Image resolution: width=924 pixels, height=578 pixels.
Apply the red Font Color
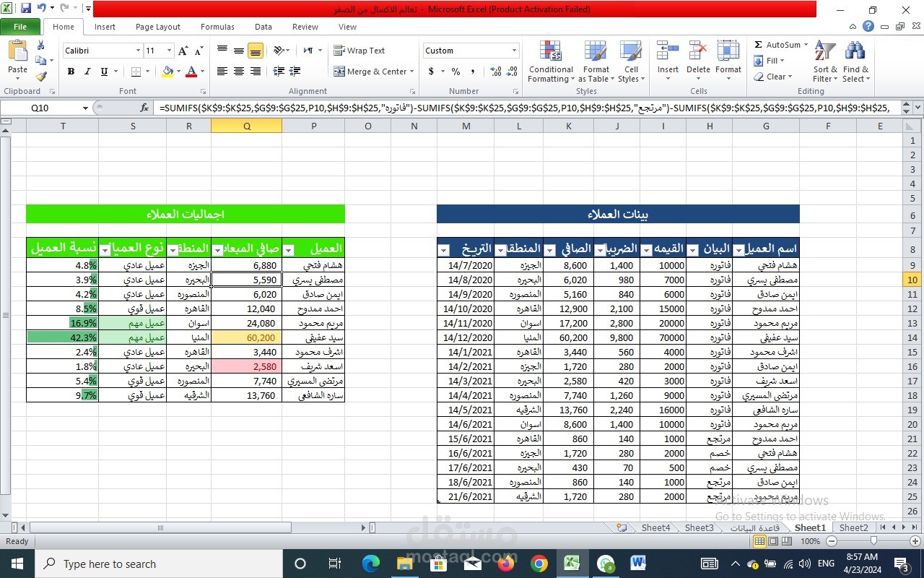coord(191,72)
